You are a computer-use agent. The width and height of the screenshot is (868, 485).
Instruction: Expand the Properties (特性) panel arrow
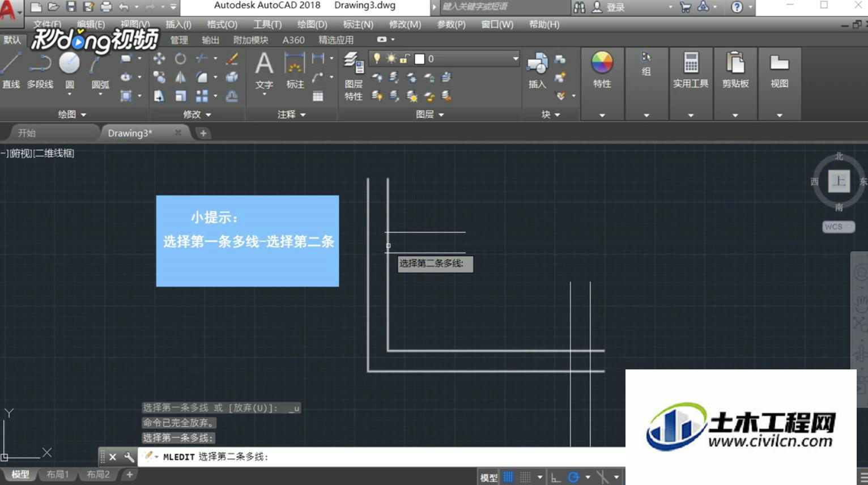tap(602, 115)
